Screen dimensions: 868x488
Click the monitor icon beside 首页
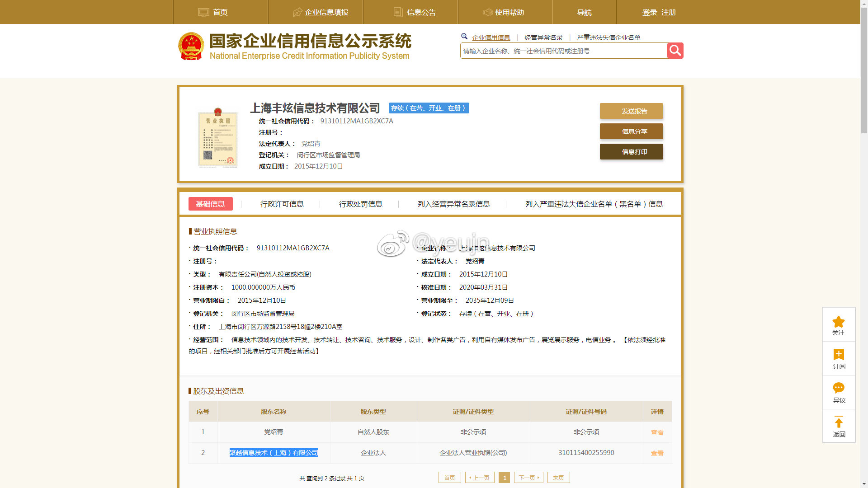tap(203, 12)
